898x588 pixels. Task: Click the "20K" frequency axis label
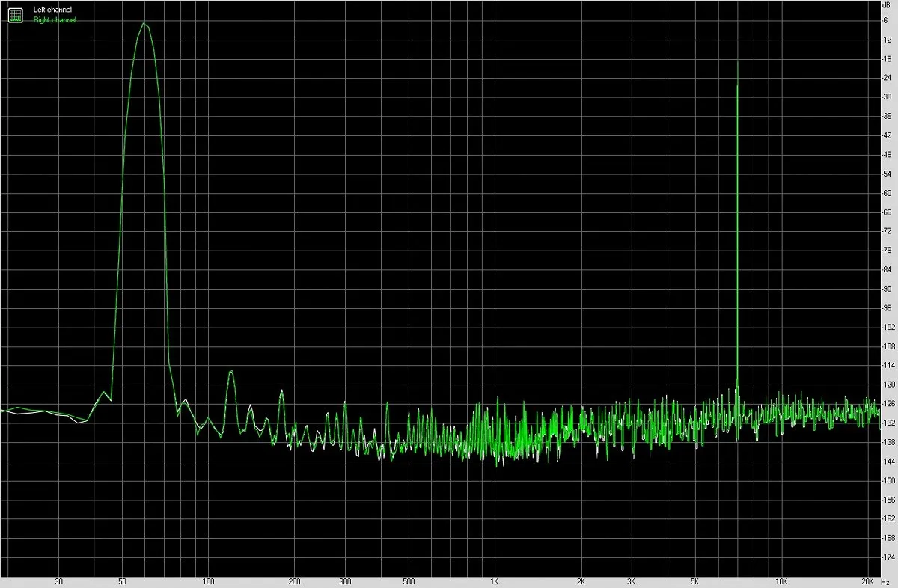[867, 581]
